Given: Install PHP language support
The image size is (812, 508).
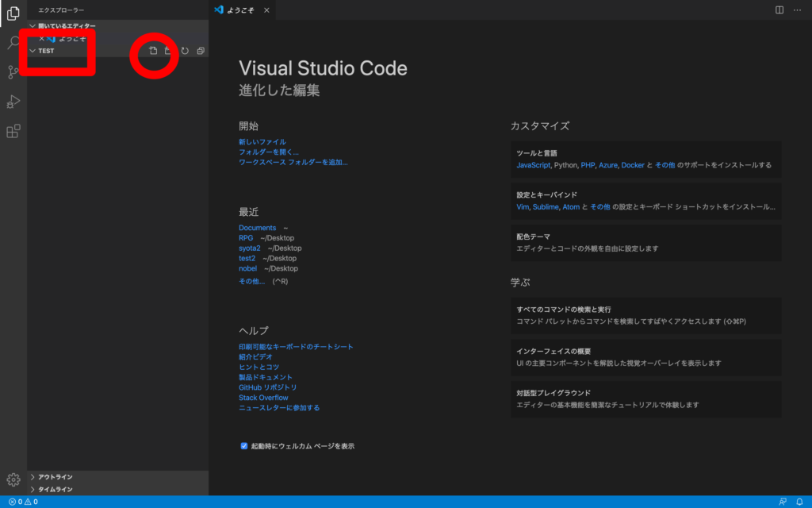Looking at the screenshot, I should [x=588, y=165].
